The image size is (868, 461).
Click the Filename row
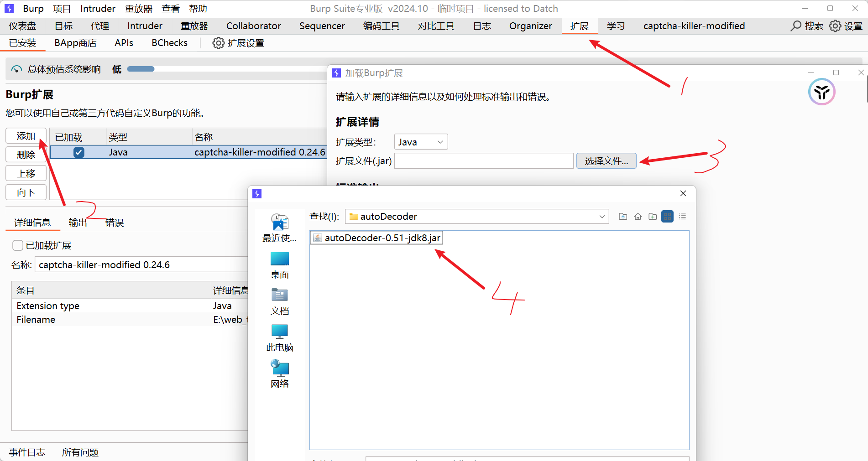(130, 319)
